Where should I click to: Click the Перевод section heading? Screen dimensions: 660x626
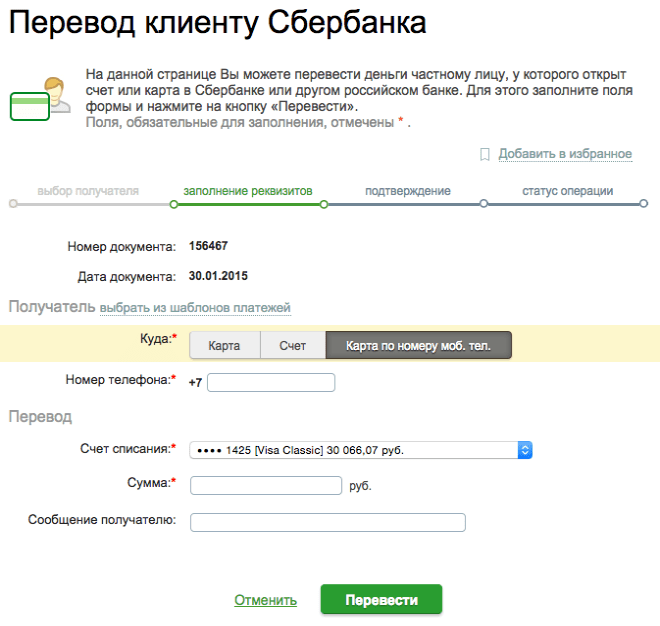tap(40, 417)
